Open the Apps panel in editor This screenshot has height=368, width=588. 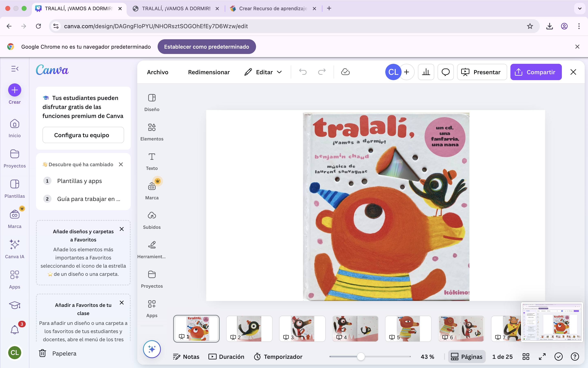(x=152, y=309)
